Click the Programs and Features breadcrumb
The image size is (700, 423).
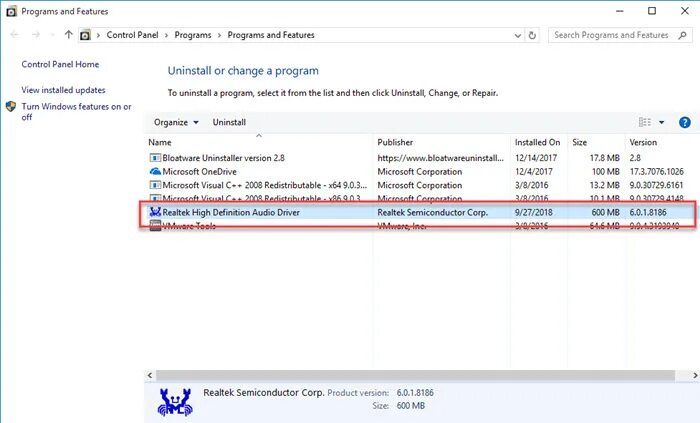pos(271,35)
